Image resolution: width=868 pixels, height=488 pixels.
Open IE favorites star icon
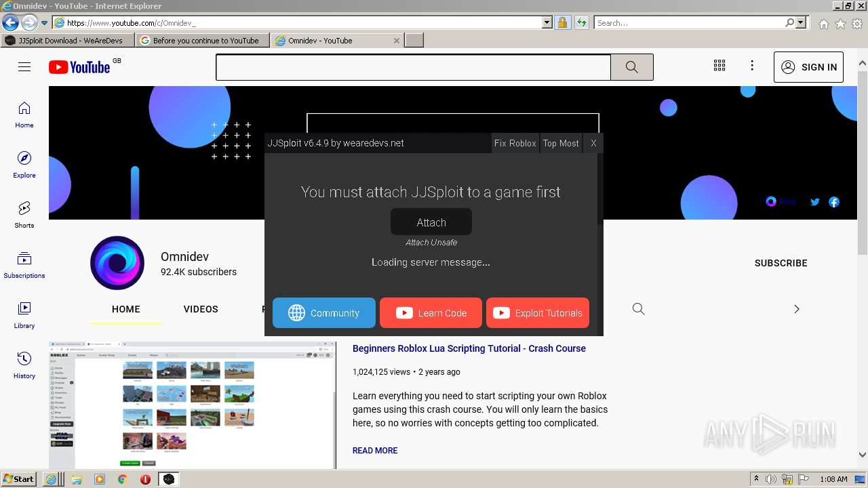coord(840,24)
